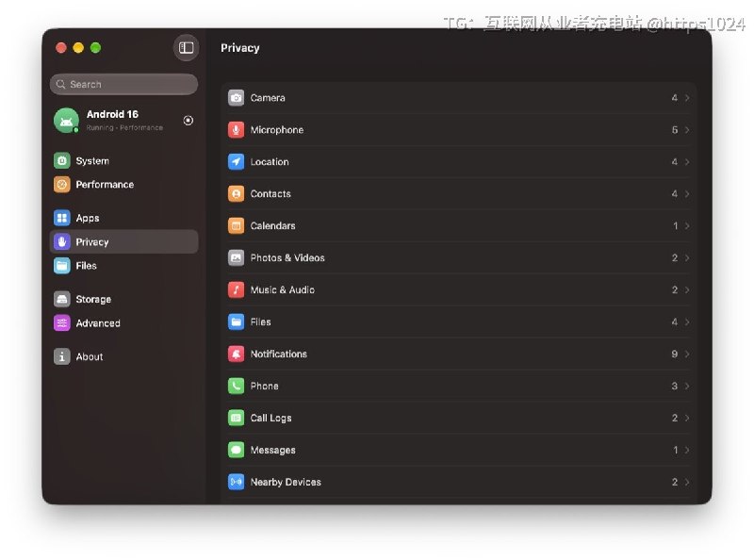This screenshot has height=560, width=754.
Task: Click the Files folder icon in Privacy list
Action: click(x=237, y=321)
